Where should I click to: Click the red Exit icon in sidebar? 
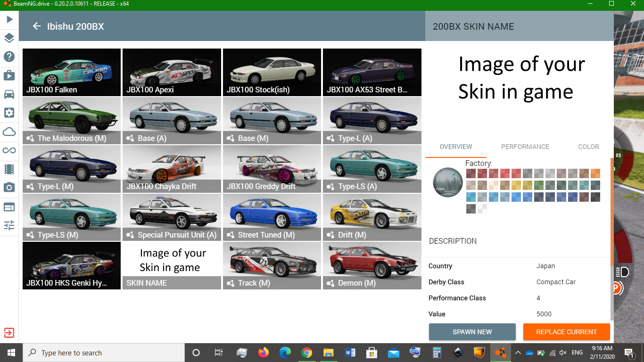coord(9,333)
